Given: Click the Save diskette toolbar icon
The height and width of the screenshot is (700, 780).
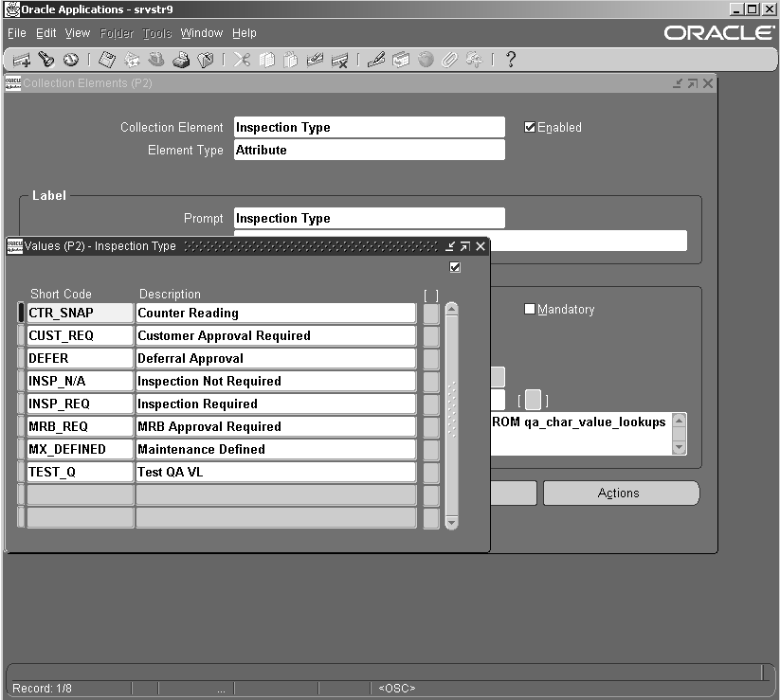Looking at the screenshot, I should pyautogui.click(x=107, y=60).
